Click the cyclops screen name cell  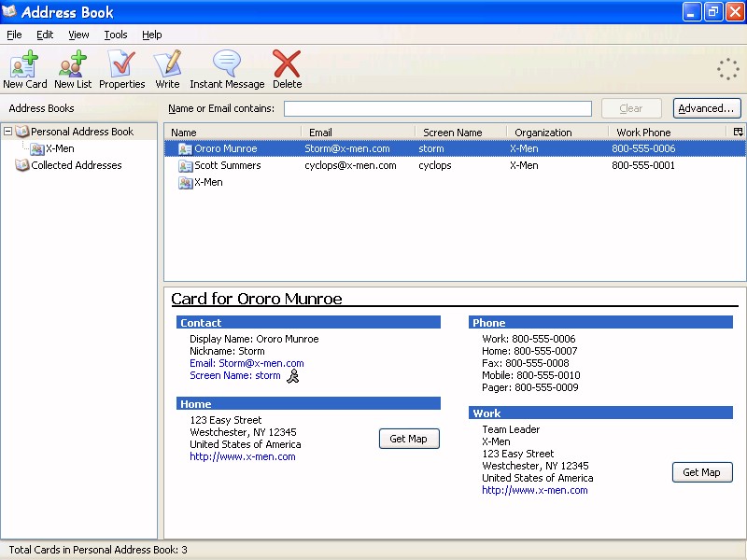tap(435, 165)
